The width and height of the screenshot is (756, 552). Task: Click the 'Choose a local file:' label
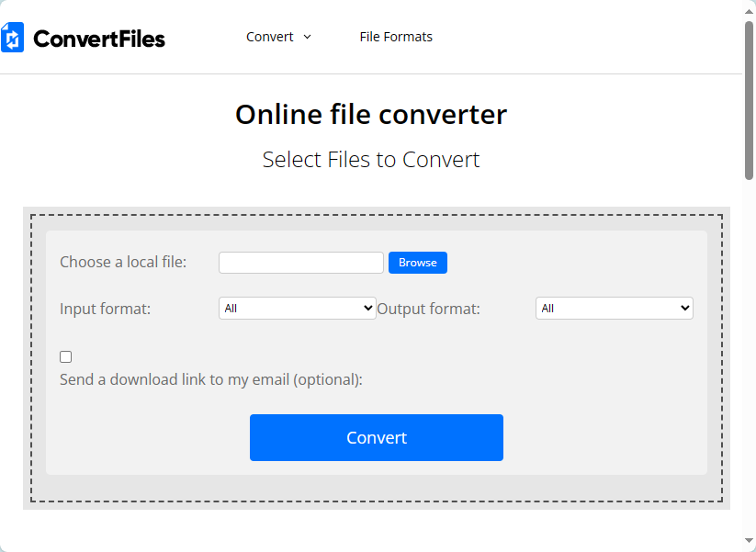click(x=123, y=263)
